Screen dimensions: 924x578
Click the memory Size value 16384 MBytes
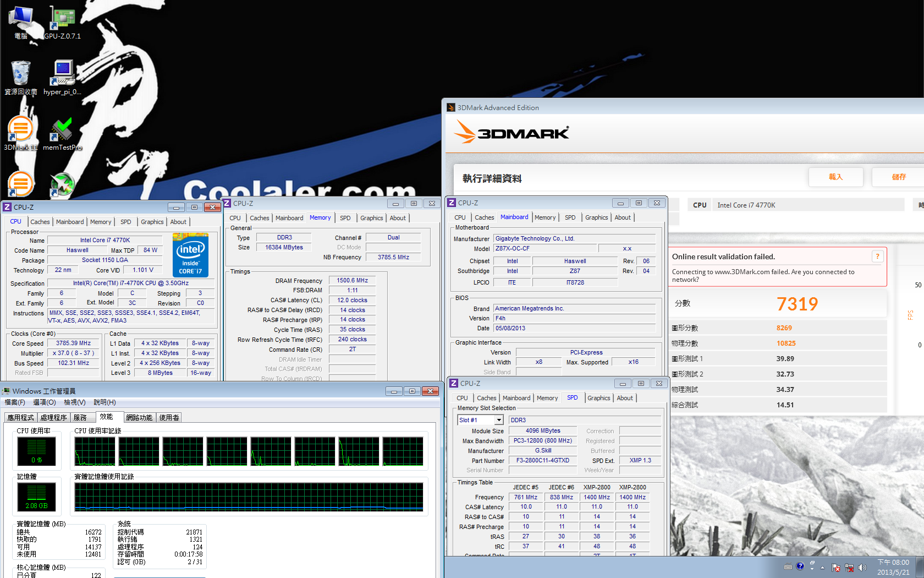pyautogui.click(x=284, y=247)
